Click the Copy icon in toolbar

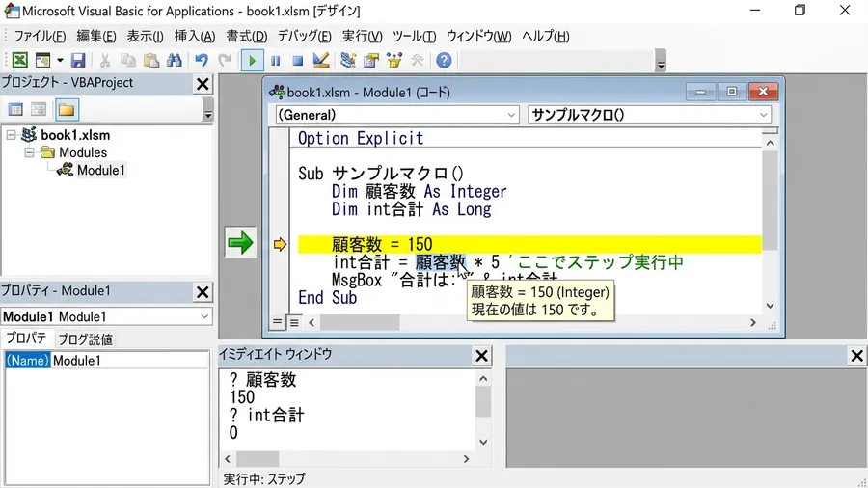[128, 60]
